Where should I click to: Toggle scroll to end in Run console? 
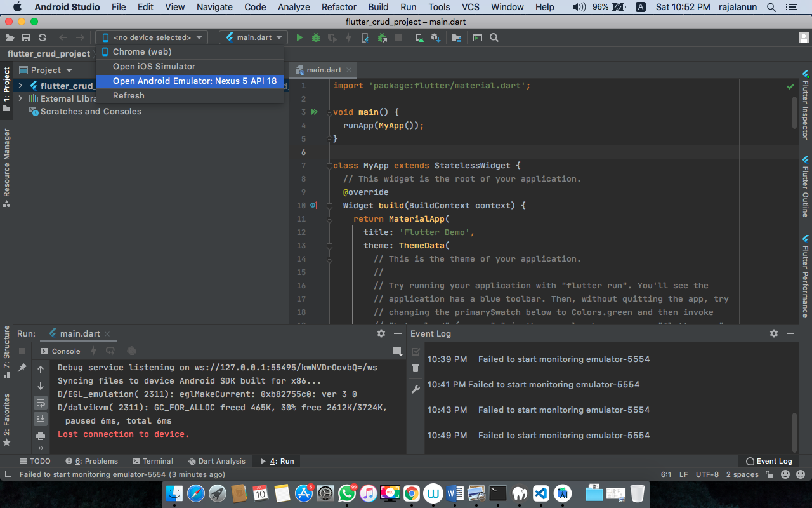click(41, 418)
